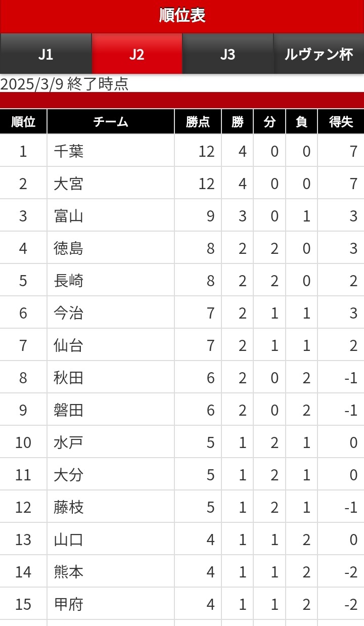
Task: Select the 甲府 team name
Action: tap(69, 604)
